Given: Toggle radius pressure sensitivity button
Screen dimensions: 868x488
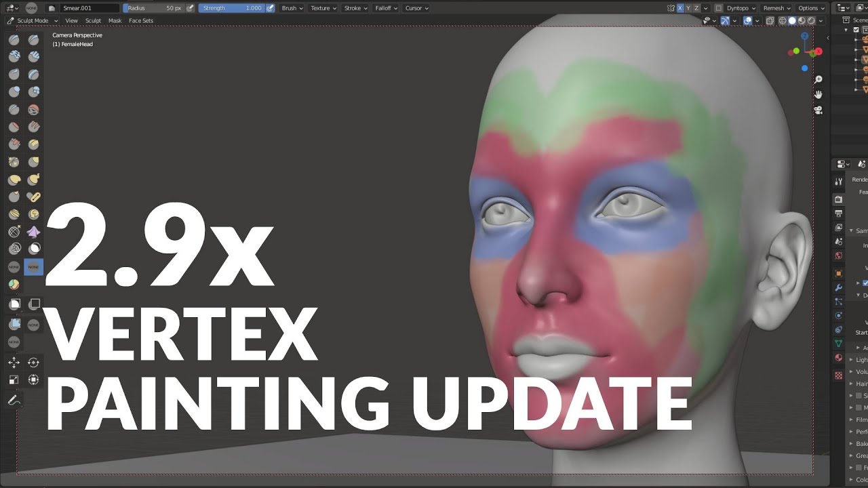Looking at the screenshot, I should coord(191,8).
